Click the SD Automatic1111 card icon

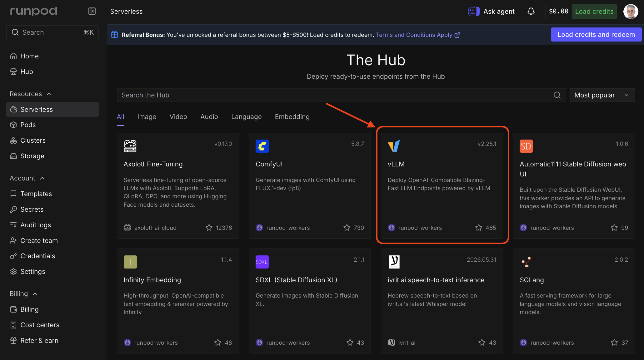[x=526, y=146]
